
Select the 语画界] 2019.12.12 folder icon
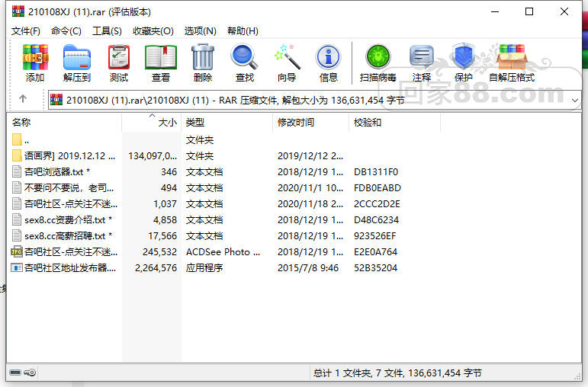pyautogui.click(x=17, y=156)
